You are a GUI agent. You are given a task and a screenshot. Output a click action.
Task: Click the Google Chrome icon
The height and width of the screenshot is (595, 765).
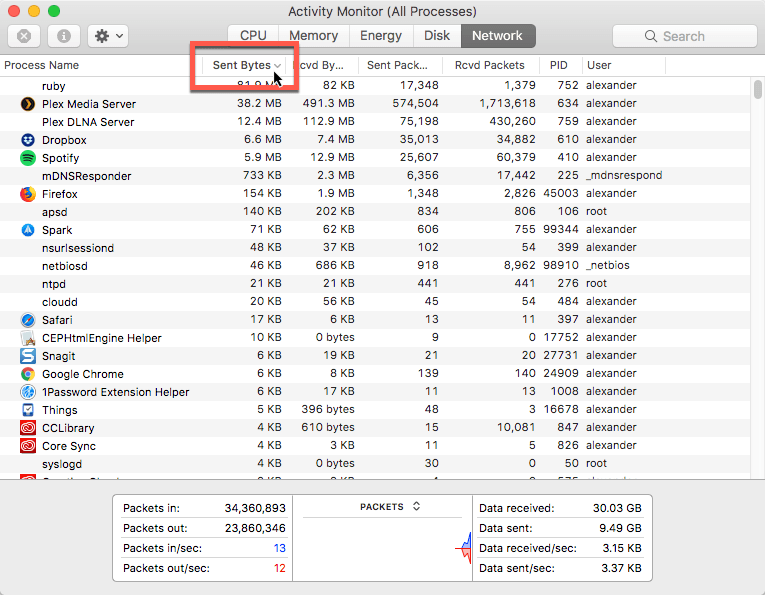[x=27, y=374]
